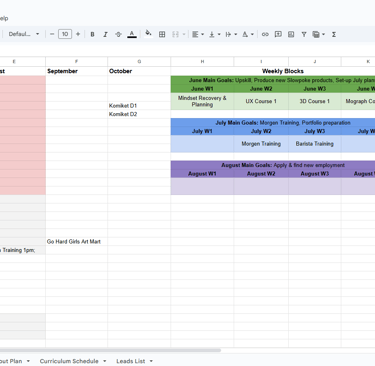Select column F header
The width and height of the screenshot is (375, 366).
point(76,61)
